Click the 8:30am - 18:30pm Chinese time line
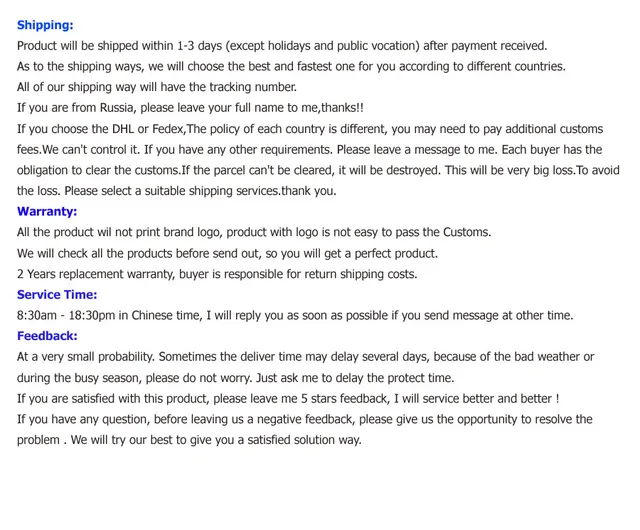The height and width of the screenshot is (530, 640). (295, 316)
